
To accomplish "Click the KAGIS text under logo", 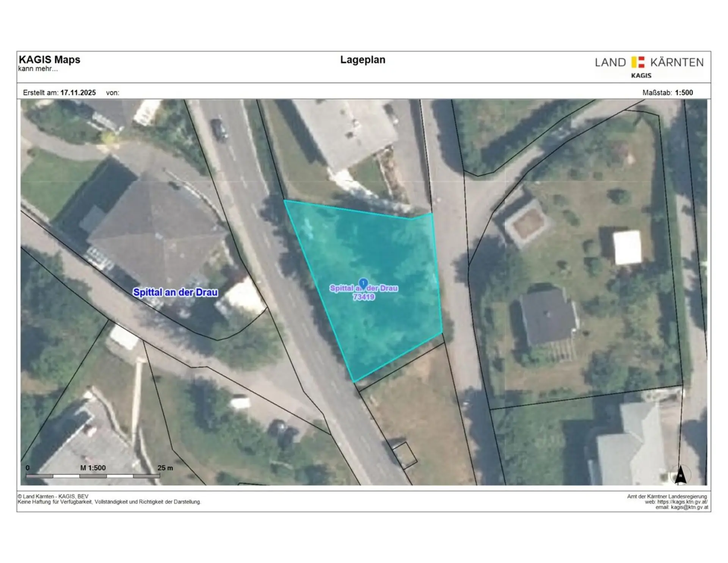I will tap(641, 76).
